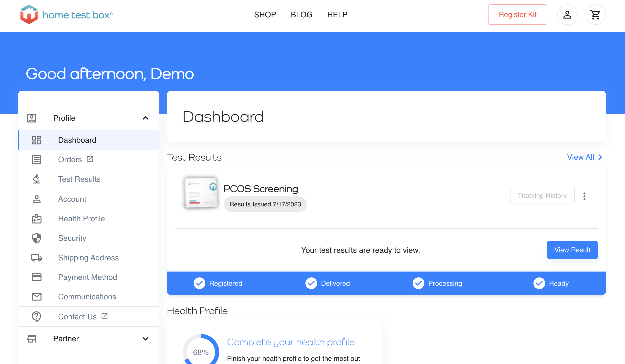Screen dimensions: 625x364
Task: Click the Payment Method card icon
Action: pos(36,277)
